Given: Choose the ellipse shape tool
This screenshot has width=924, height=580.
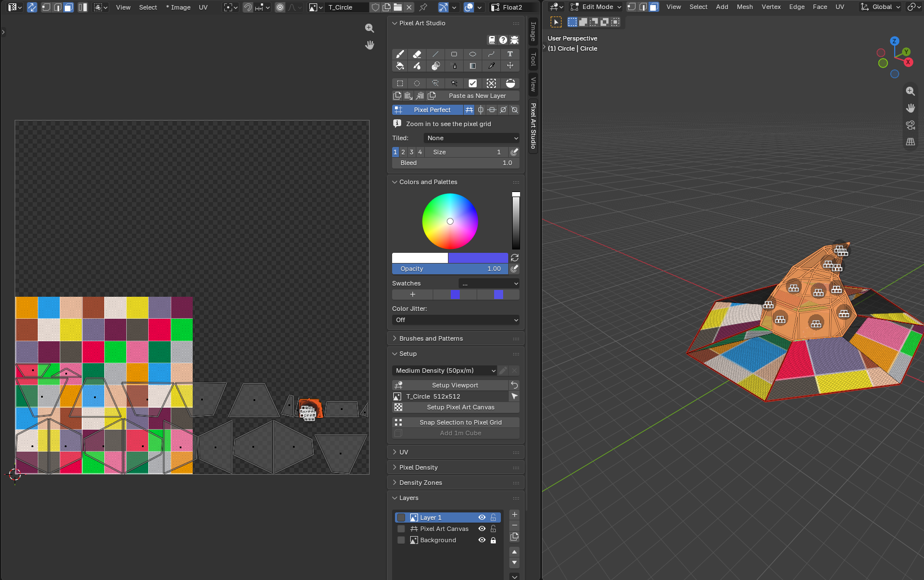Looking at the screenshot, I should click(473, 54).
